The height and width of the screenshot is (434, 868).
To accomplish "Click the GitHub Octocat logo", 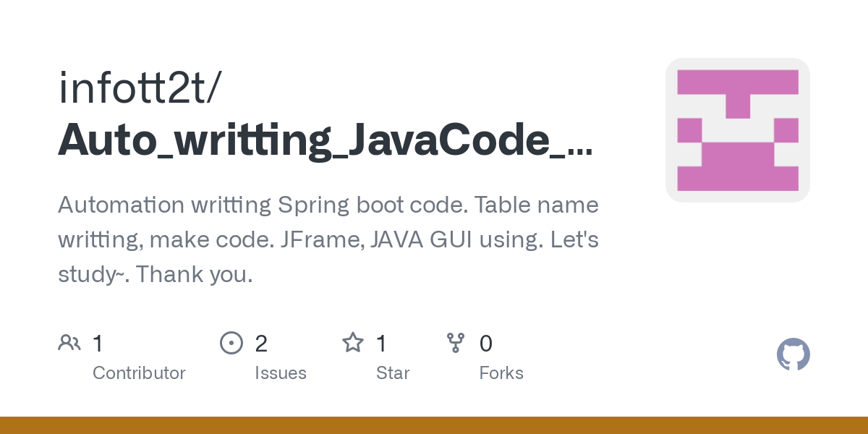I will (x=793, y=354).
